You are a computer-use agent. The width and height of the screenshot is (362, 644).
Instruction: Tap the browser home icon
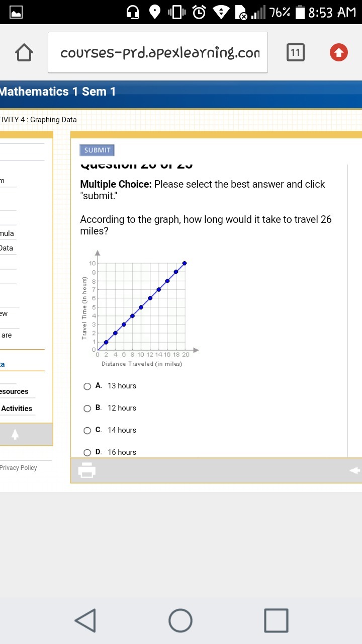pyautogui.click(x=24, y=52)
